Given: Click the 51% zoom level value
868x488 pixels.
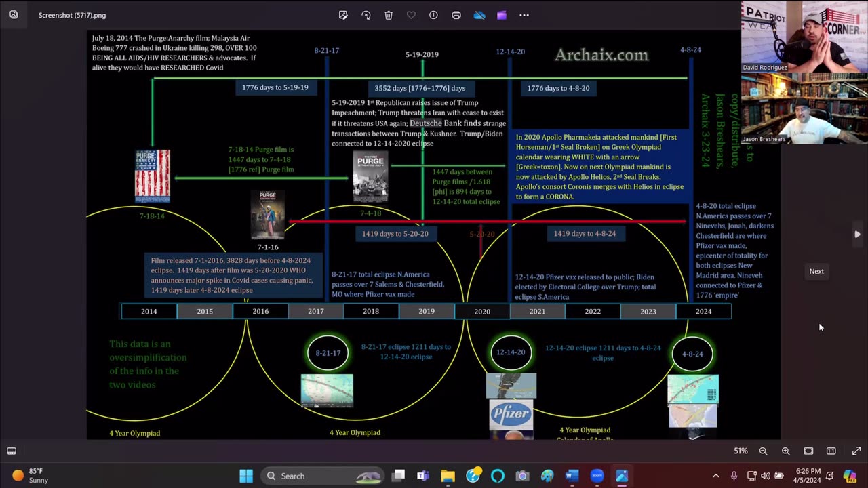Looking at the screenshot, I should [x=741, y=451].
